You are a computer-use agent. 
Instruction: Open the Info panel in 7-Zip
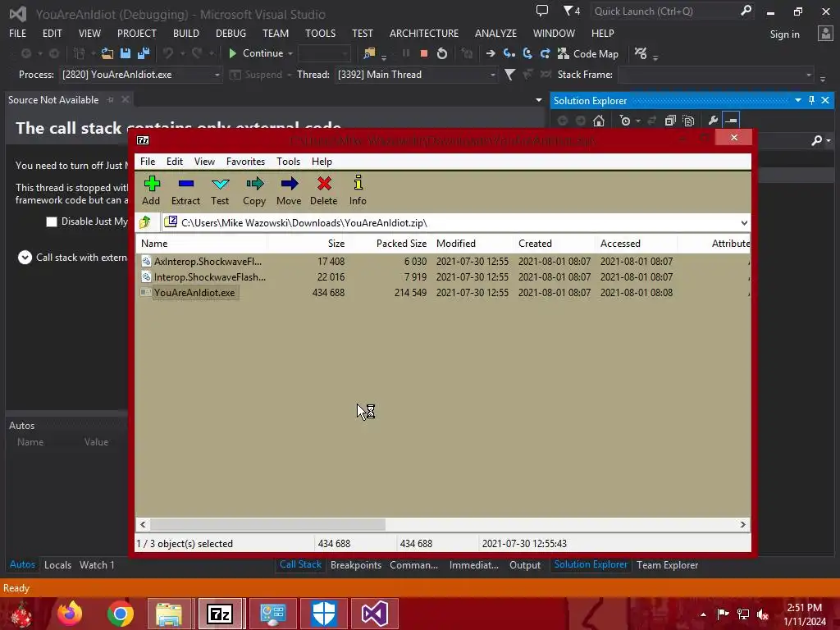coord(358,190)
